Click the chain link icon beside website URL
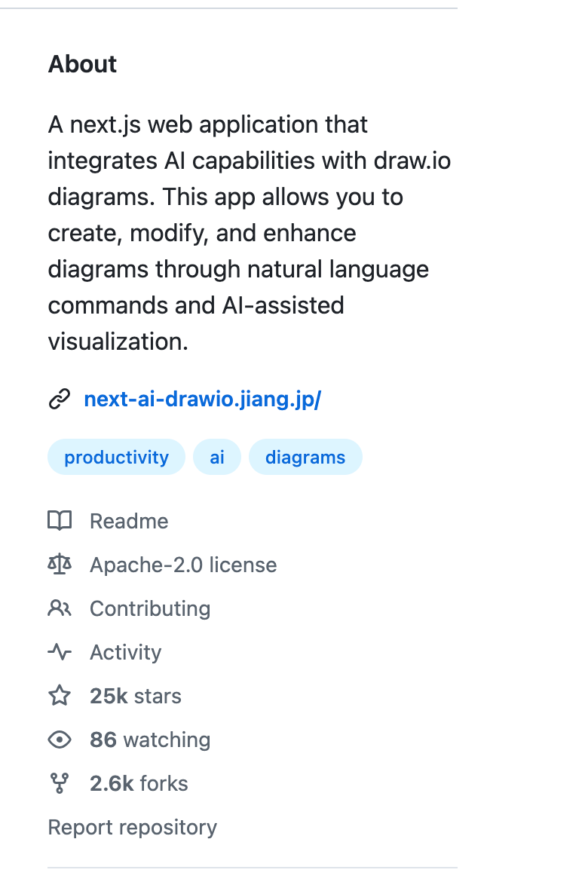588x885 pixels. 60,400
